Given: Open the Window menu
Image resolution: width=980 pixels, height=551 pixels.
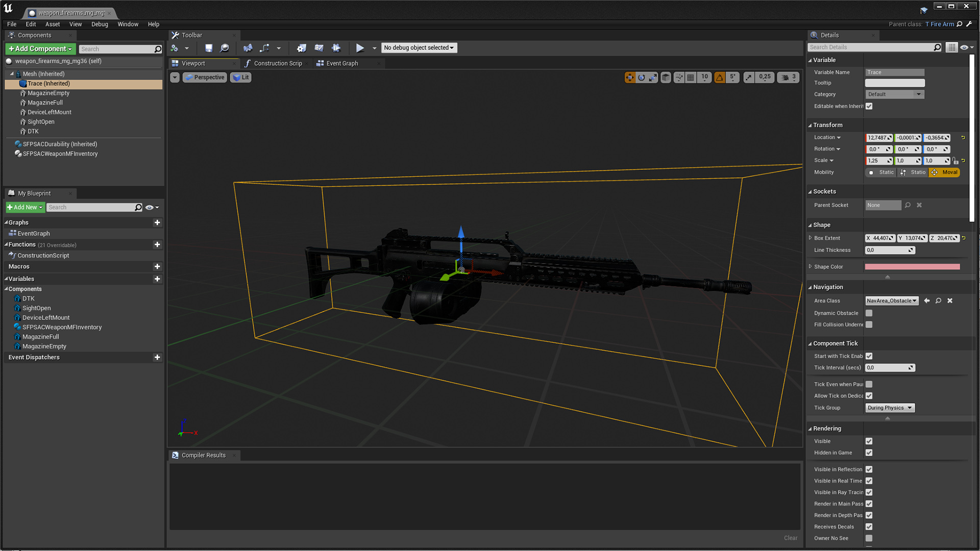Looking at the screenshot, I should [128, 24].
